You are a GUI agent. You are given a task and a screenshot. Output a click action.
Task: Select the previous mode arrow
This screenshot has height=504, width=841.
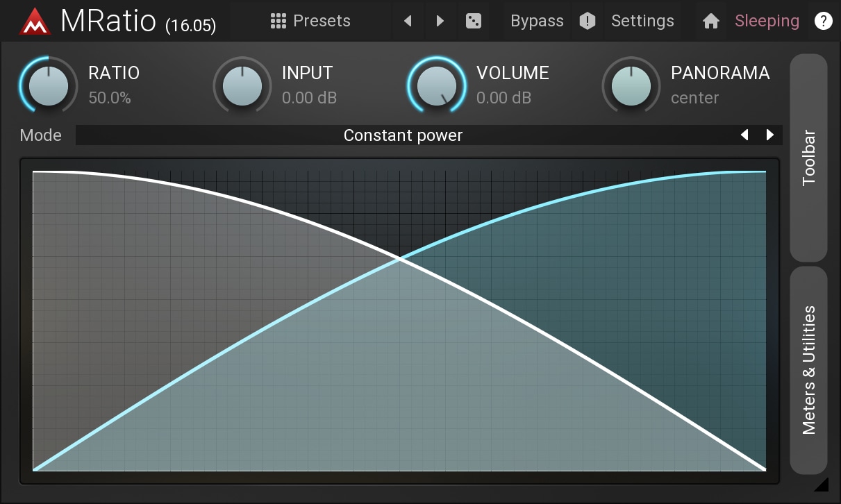tap(744, 135)
